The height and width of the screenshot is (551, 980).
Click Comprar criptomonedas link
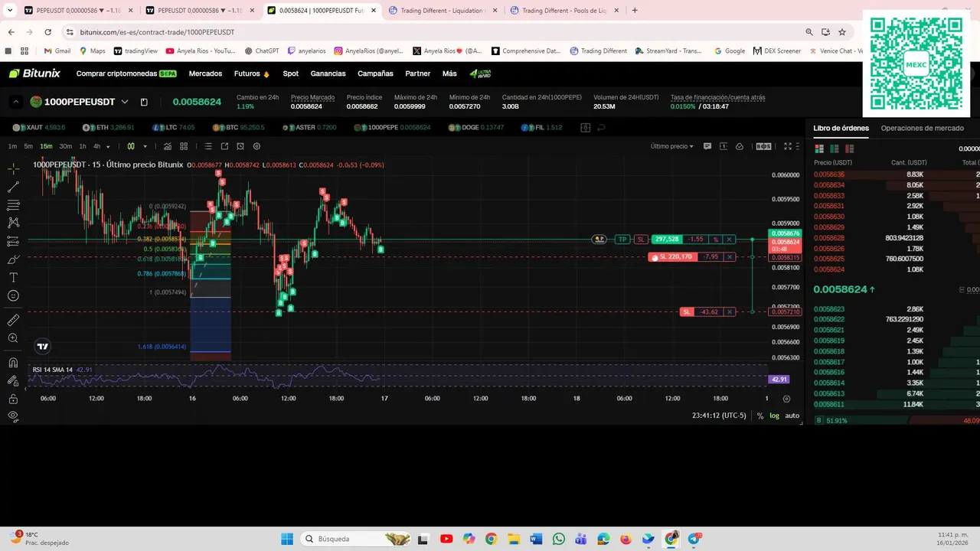[x=126, y=73]
